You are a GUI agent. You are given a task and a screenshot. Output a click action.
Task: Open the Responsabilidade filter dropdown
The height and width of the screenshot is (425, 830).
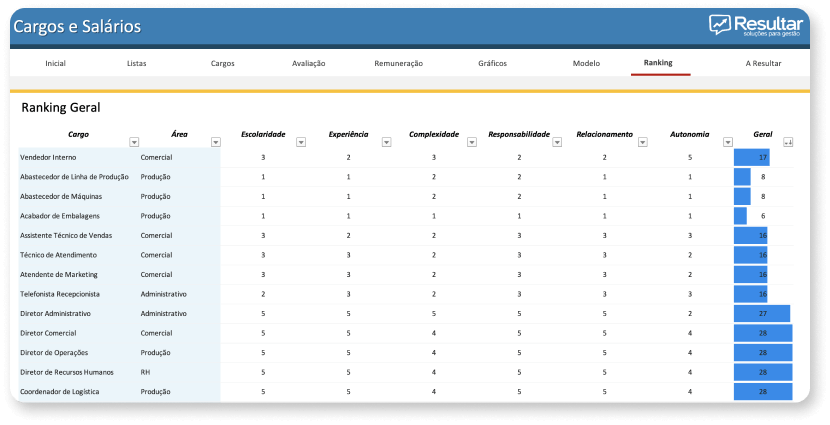click(x=557, y=142)
